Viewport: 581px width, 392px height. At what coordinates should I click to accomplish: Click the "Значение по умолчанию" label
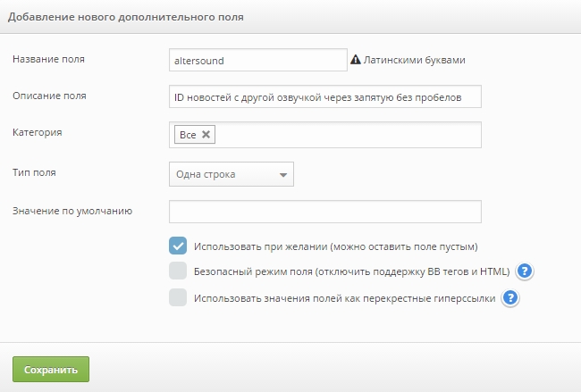pos(72,211)
